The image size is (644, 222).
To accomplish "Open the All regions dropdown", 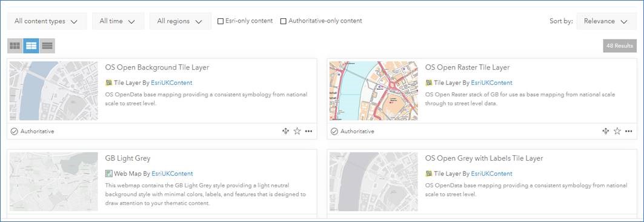I will coord(181,21).
